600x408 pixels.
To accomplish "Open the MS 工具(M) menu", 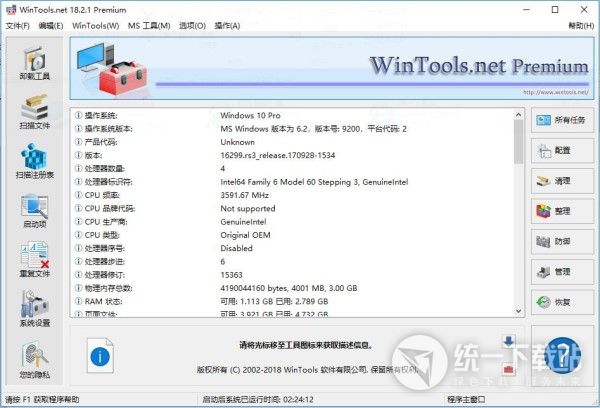I will pyautogui.click(x=149, y=26).
